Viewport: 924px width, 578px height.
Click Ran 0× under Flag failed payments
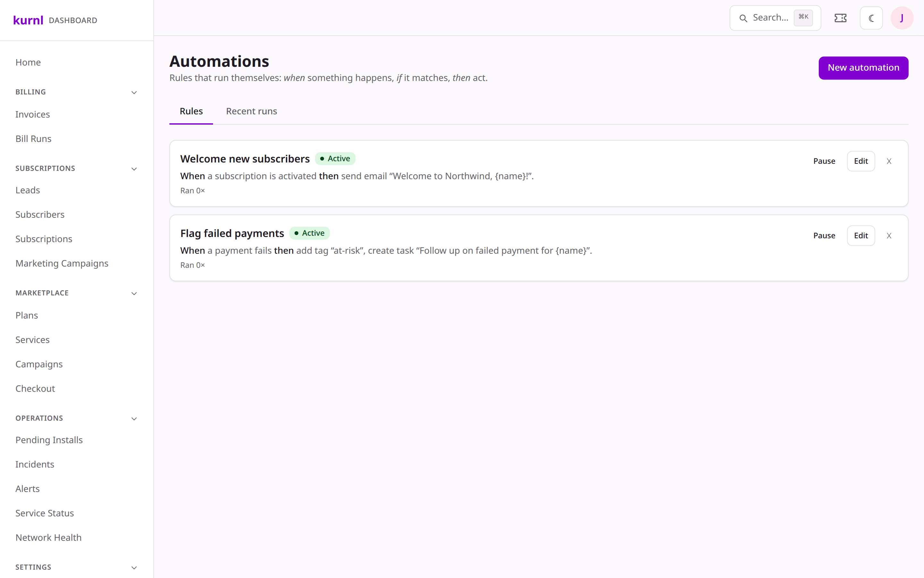pyautogui.click(x=193, y=265)
